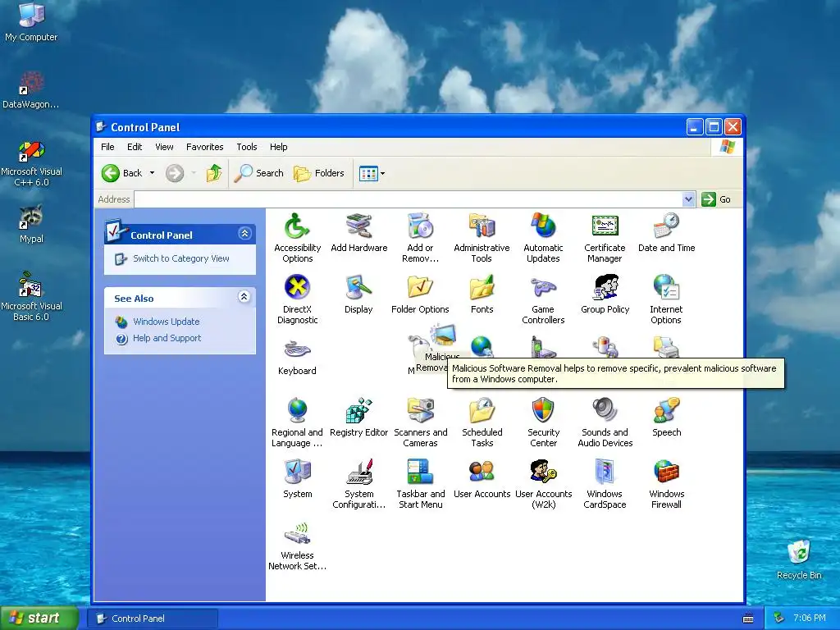Open Malicious Software Removal icon
The height and width of the screenshot is (630, 840).
click(x=443, y=336)
